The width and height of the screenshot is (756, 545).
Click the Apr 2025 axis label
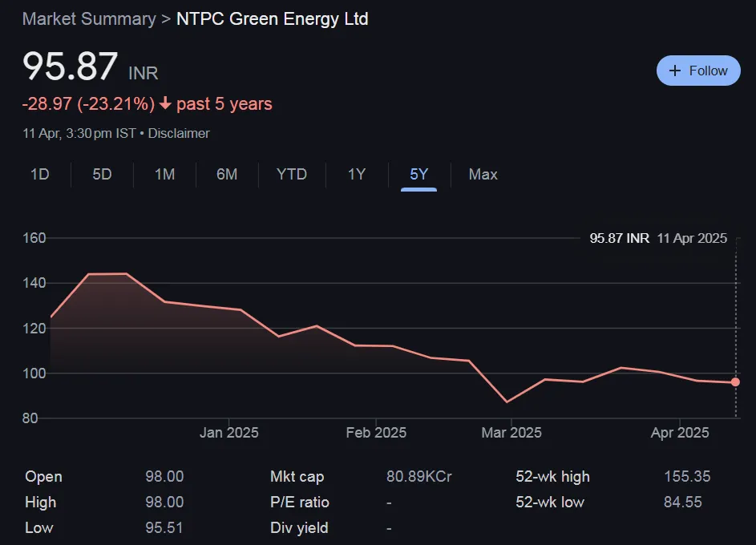pyautogui.click(x=680, y=433)
